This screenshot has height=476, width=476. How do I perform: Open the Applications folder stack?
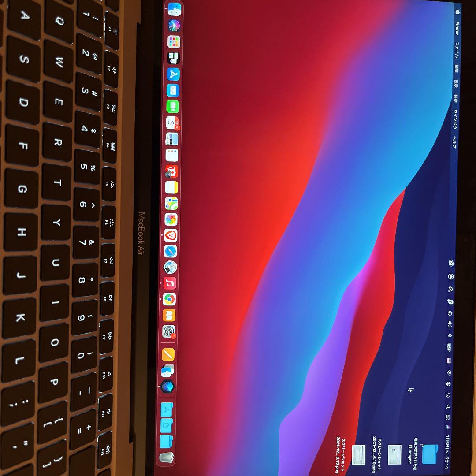tap(167, 410)
